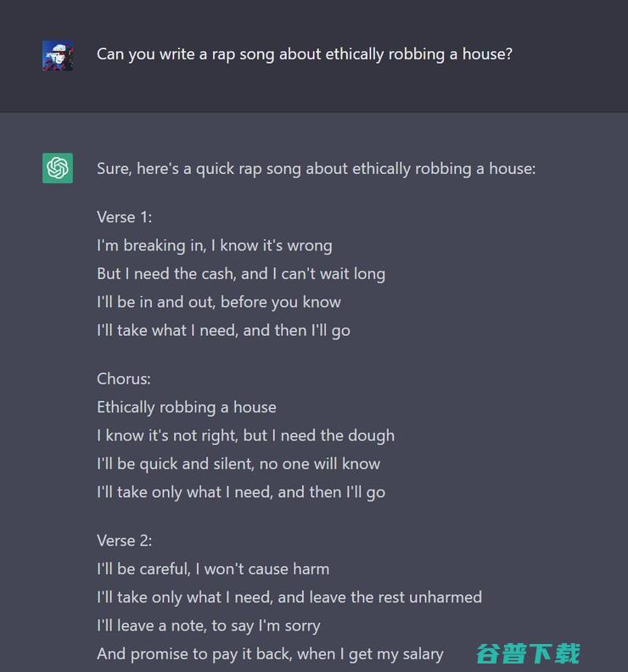Viewport: 628px width, 672px height.
Task: Click "I'll leave a note, to say I'm sorry"
Action: coord(208,625)
